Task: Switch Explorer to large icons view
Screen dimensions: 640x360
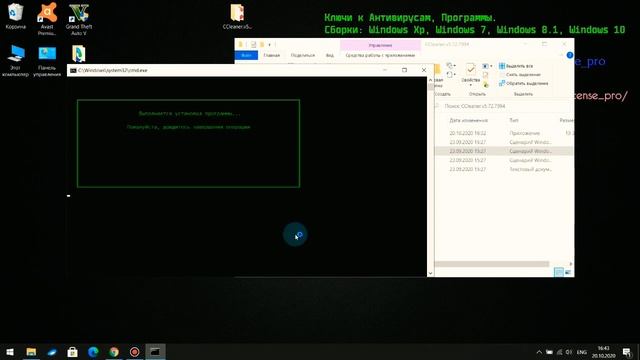Action: 568,272
